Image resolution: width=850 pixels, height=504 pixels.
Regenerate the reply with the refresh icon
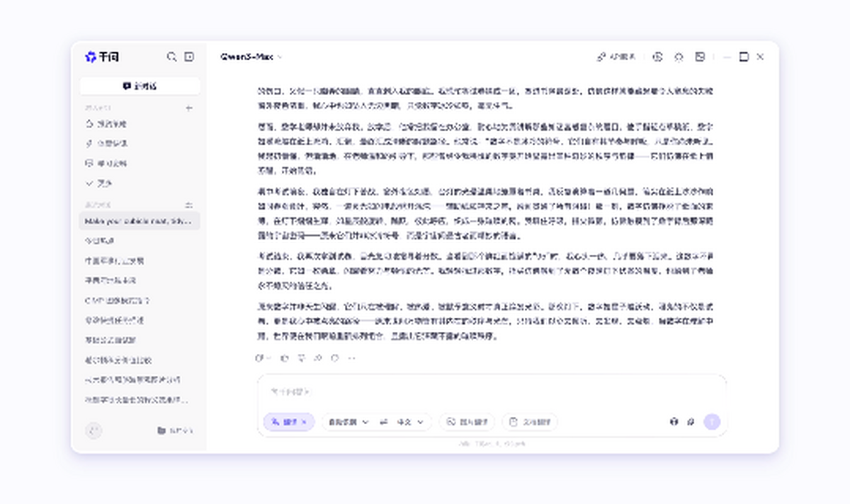[x=334, y=358]
